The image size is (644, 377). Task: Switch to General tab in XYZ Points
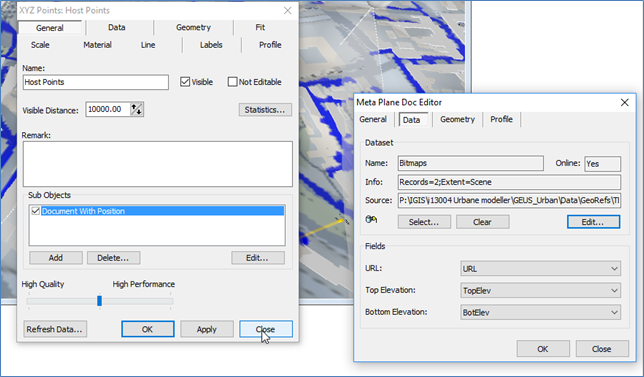click(50, 28)
